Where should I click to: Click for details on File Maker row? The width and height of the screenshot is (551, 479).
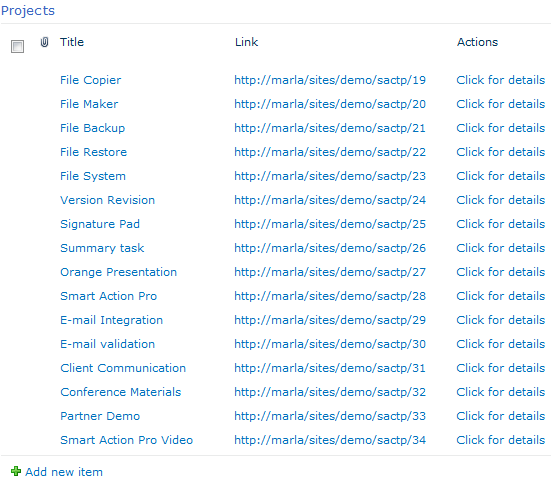[500, 104]
